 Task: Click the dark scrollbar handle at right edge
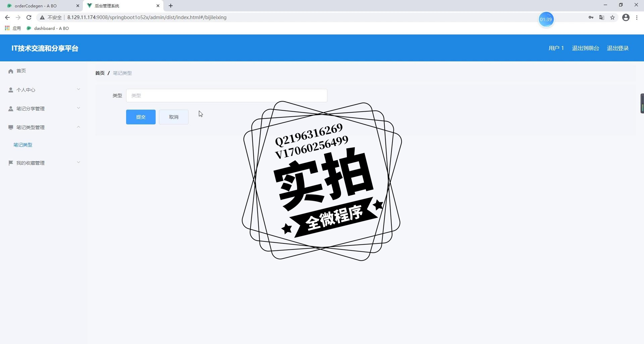coord(642,103)
